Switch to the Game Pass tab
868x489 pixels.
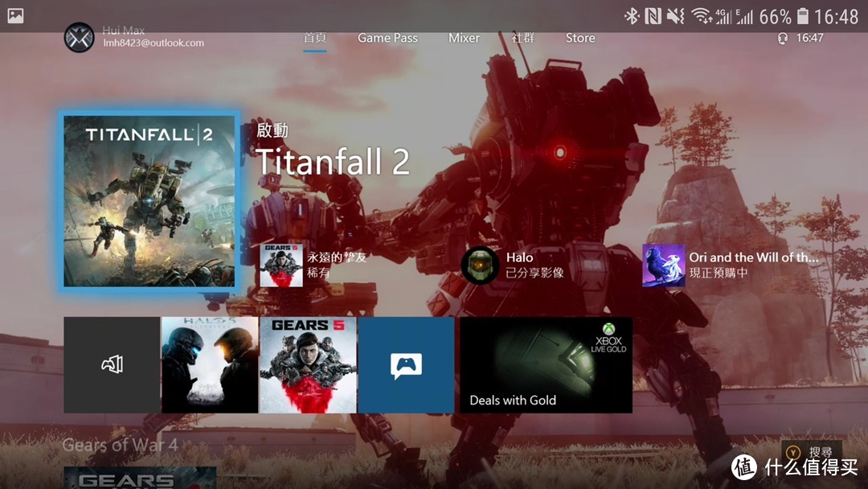[x=387, y=38]
